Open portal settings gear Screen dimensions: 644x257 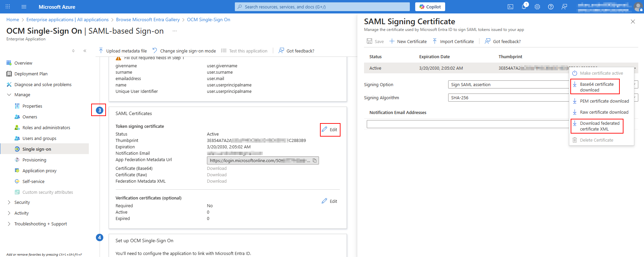[537, 7]
